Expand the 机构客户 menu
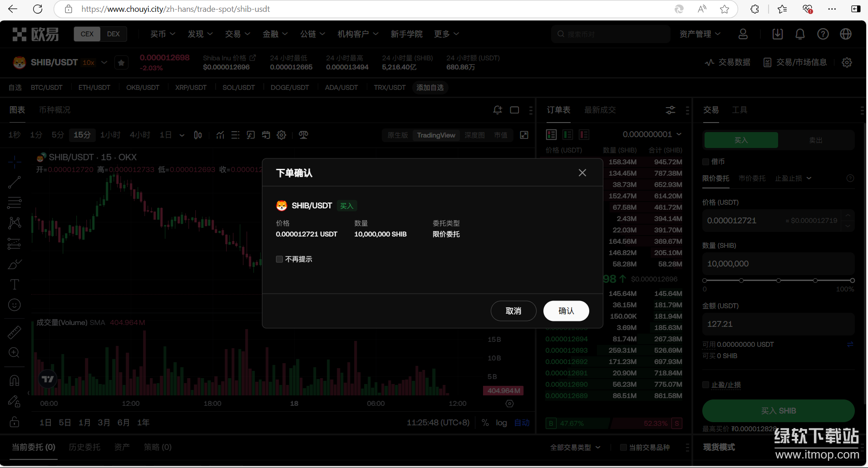The height and width of the screenshot is (468, 868). [x=358, y=34]
